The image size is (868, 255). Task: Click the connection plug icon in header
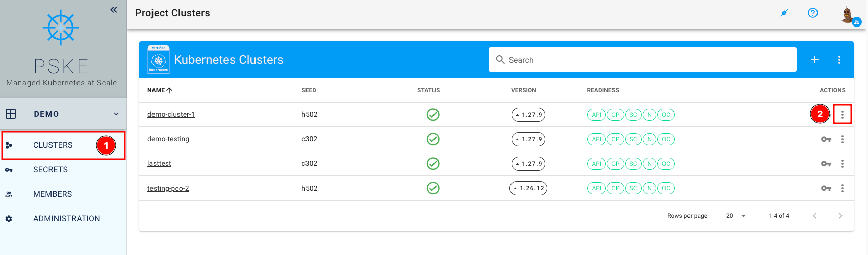click(x=784, y=13)
